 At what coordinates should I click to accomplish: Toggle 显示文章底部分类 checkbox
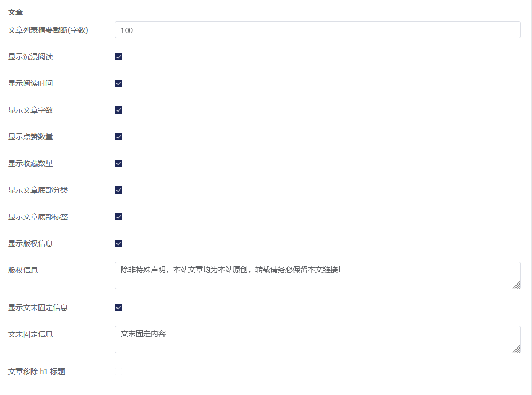point(119,190)
